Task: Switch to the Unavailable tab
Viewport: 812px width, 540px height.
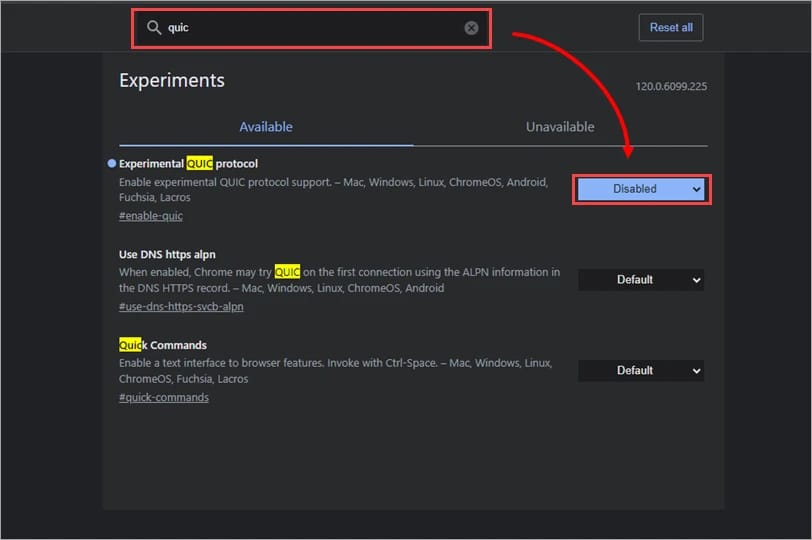Action: [560, 127]
